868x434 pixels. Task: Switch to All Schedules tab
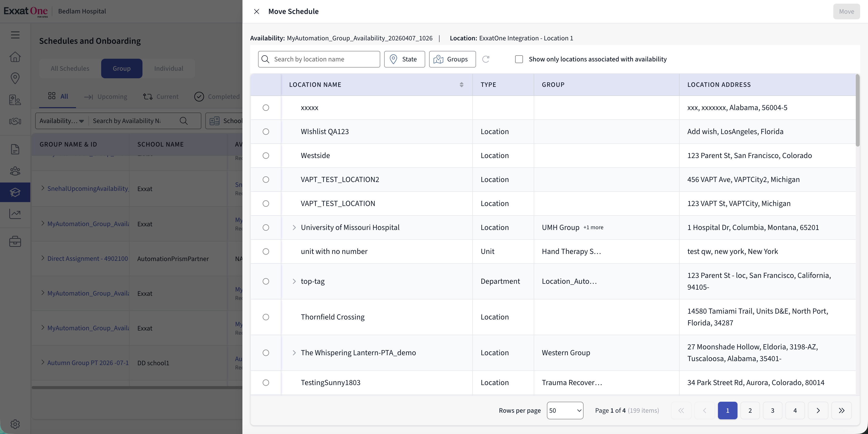tap(70, 69)
